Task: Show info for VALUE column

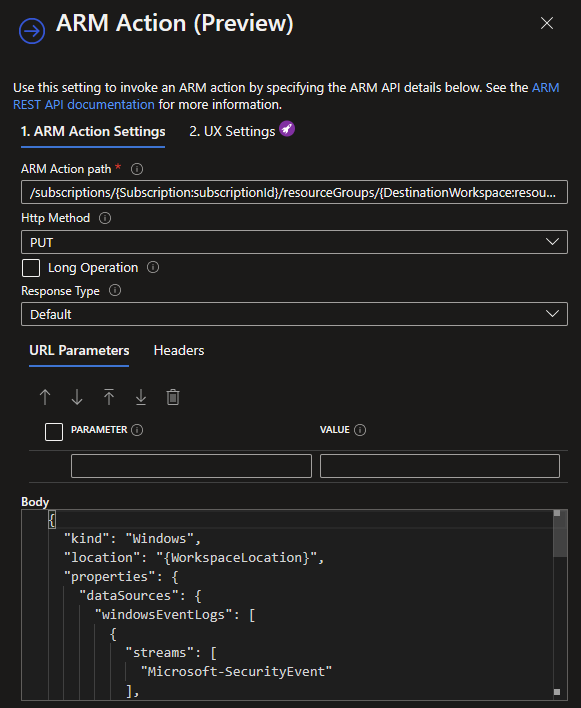Action: (360, 430)
